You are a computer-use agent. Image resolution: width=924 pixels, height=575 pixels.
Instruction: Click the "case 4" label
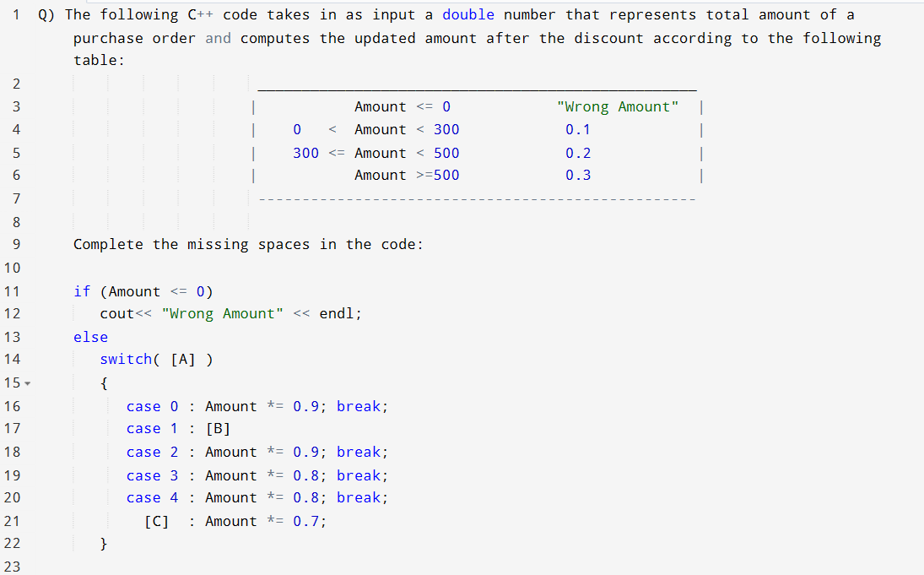point(152,498)
